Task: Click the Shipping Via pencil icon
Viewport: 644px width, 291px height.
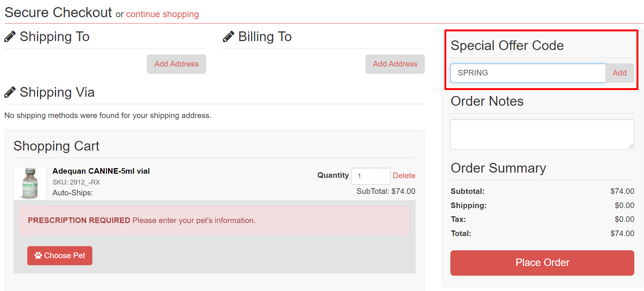Action: 10,92
